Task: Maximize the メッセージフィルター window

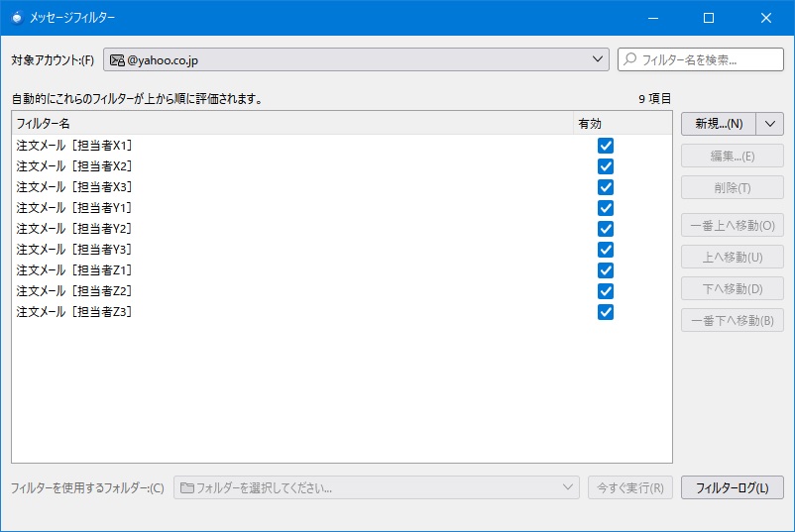Action: click(x=709, y=18)
